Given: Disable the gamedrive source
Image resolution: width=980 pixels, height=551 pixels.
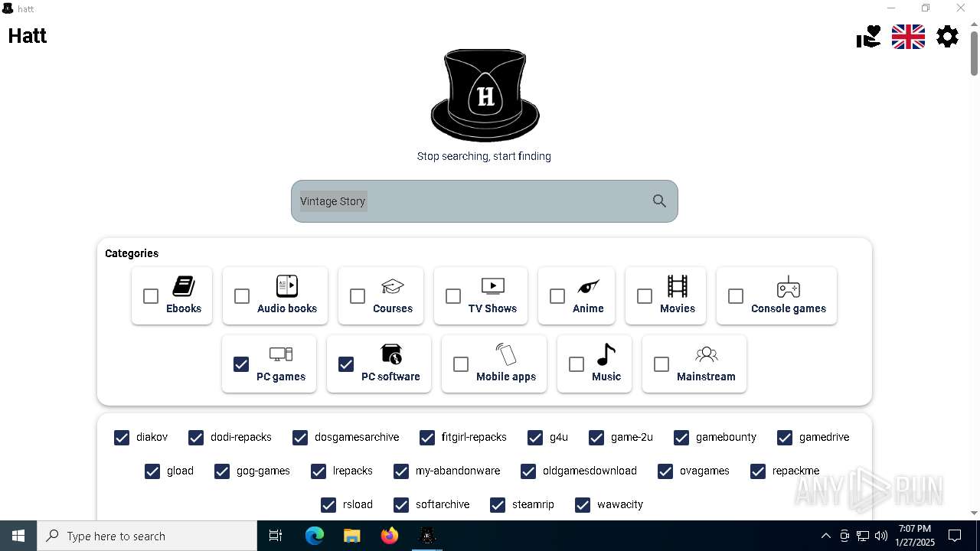Looking at the screenshot, I should pyautogui.click(x=785, y=437).
